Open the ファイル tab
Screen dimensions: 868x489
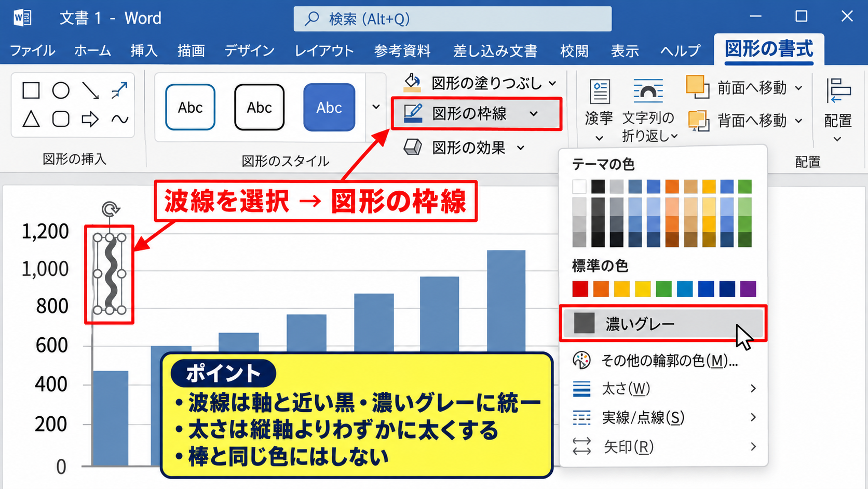pyautogui.click(x=33, y=50)
